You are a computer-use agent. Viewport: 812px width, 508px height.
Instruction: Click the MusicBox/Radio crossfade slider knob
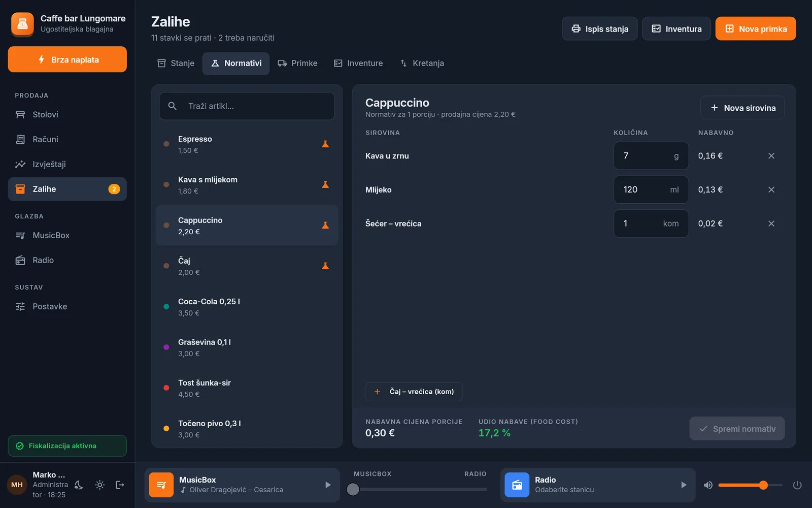pyautogui.click(x=353, y=489)
